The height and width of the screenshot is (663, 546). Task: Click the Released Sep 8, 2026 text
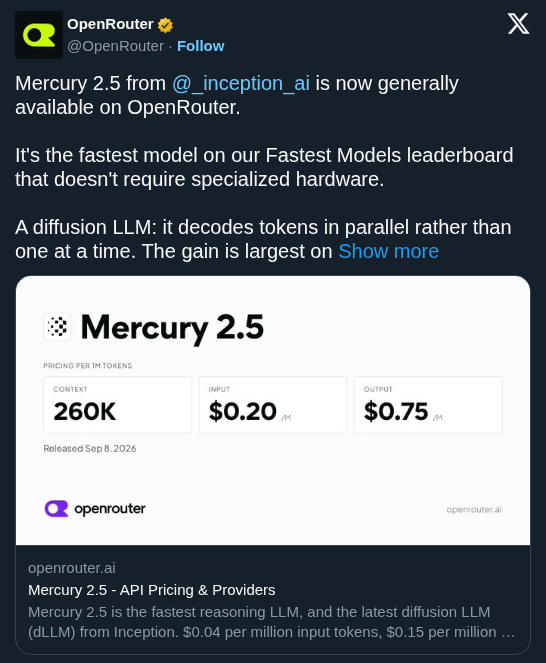click(x=90, y=449)
